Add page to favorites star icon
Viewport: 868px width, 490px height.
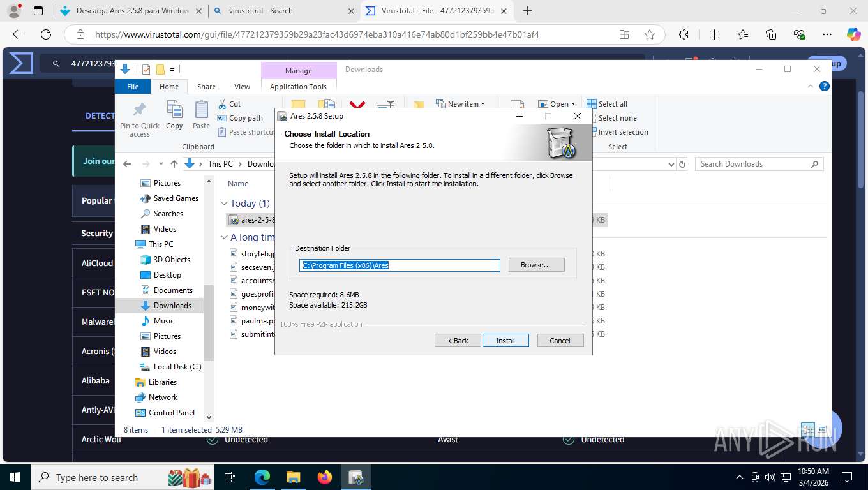point(650,34)
